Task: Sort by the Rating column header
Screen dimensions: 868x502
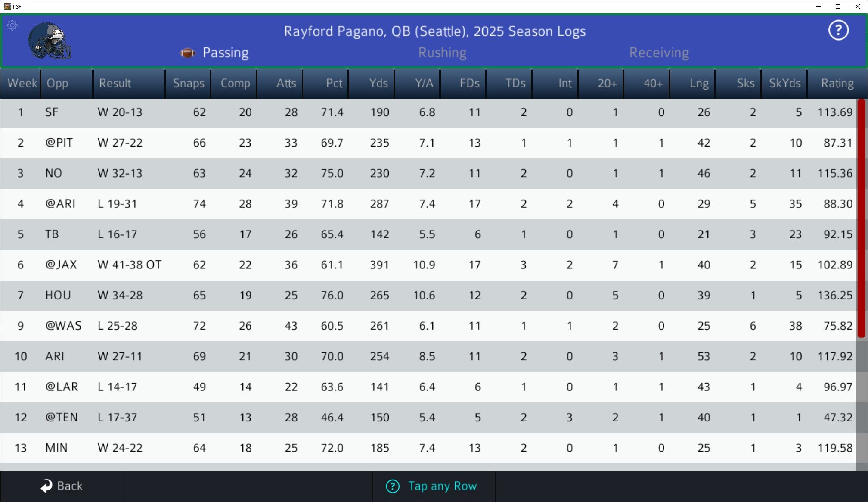Action: click(x=837, y=83)
